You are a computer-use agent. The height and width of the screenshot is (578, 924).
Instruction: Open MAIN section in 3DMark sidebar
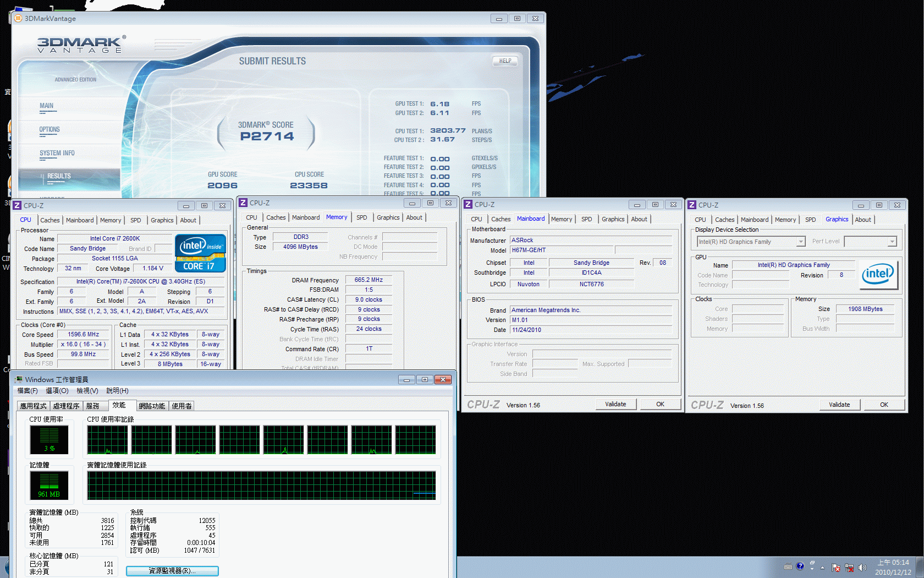tap(47, 106)
